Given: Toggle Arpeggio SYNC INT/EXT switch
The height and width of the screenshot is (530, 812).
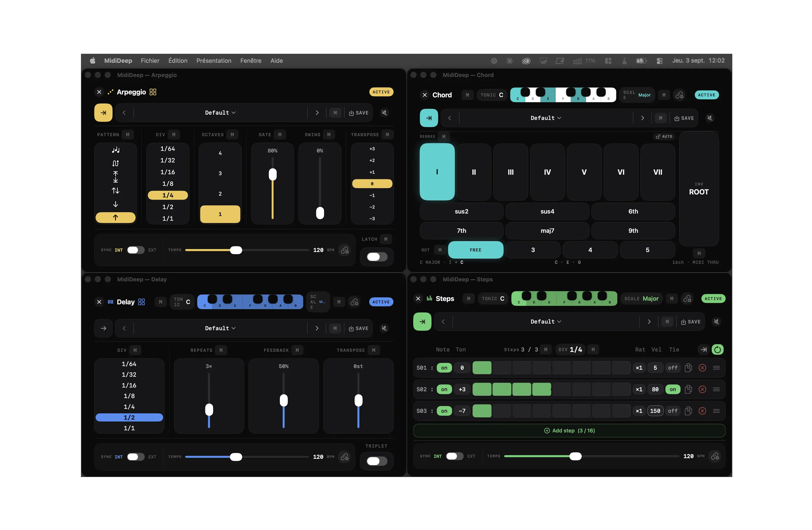Looking at the screenshot, I should (x=136, y=250).
